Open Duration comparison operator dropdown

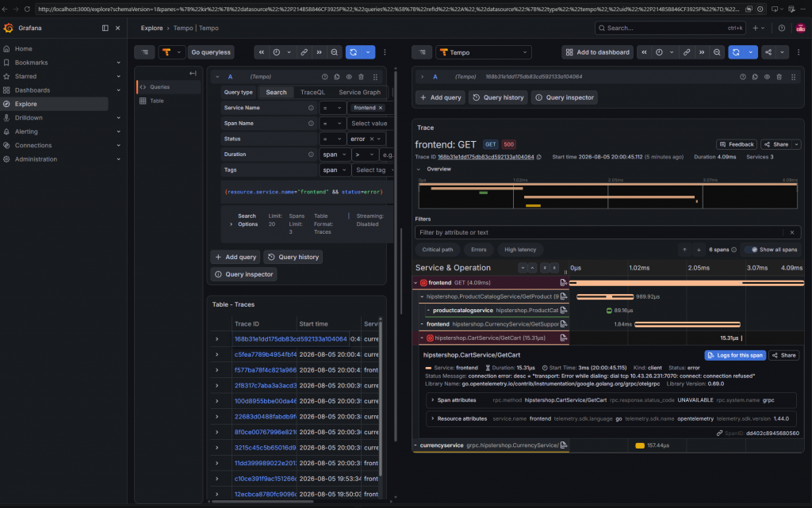click(x=364, y=155)
